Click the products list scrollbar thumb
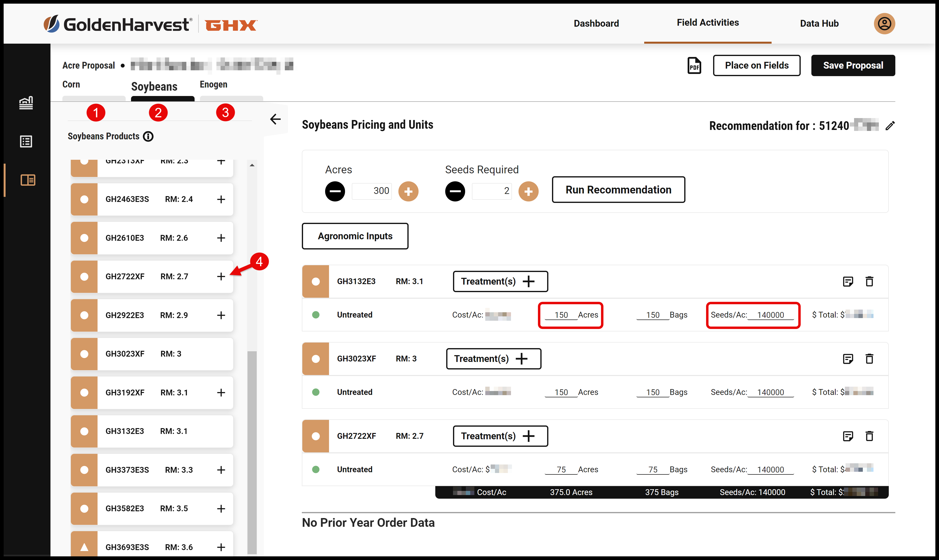The image size is (939, 560). tap(252, 452)
